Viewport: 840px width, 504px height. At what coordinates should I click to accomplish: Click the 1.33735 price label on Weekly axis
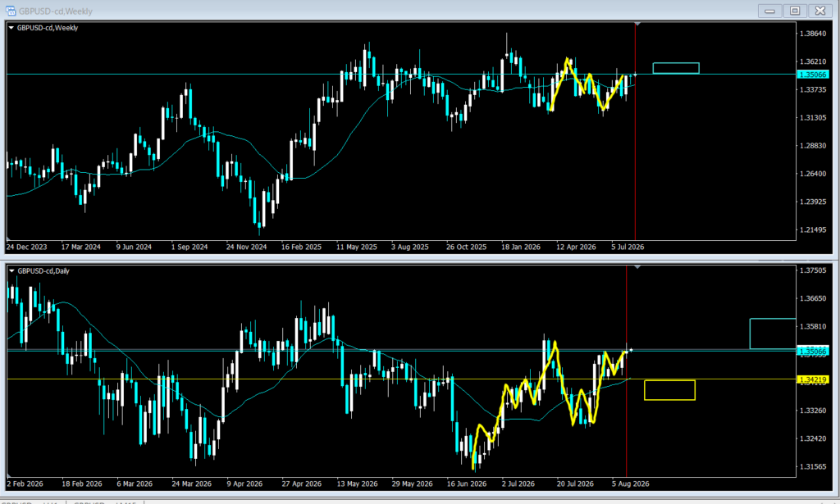(x=813, y=89)
